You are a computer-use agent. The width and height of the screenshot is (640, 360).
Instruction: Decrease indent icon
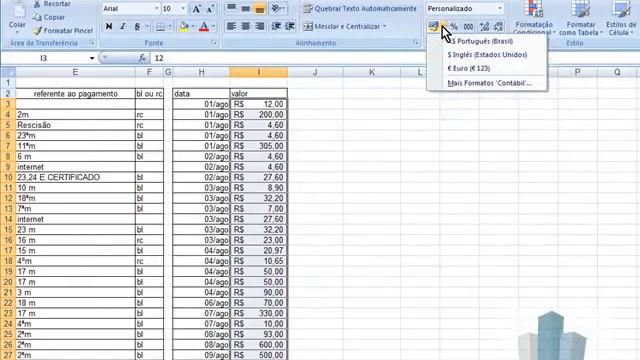[x=276, y=27]
